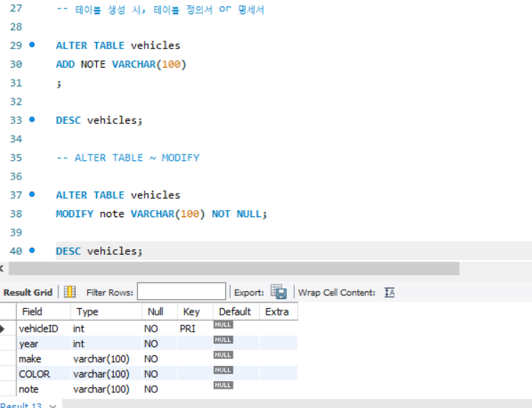Click the Filter Rows search field
The width and height of the screenshot is (532, 408).
pyautogui.click(x=182, y=291)
